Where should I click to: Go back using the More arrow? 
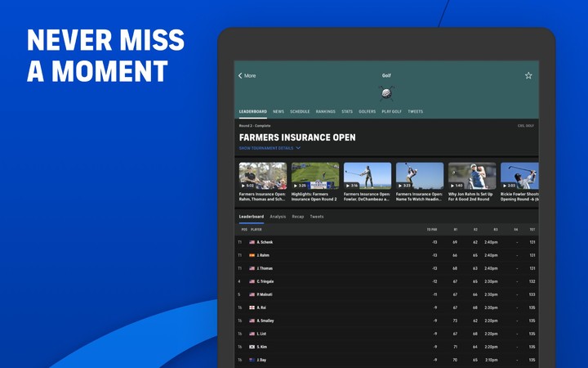click(x=247, y=75)
